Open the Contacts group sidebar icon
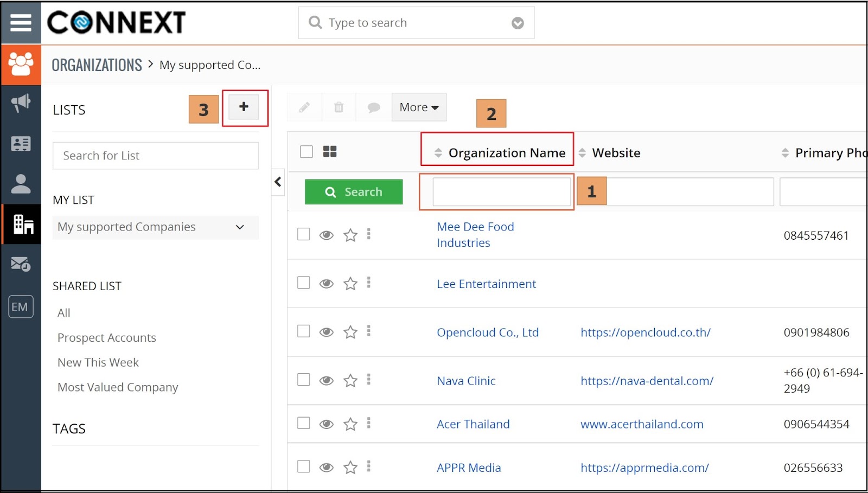The image size is (868, 493). 21,65
